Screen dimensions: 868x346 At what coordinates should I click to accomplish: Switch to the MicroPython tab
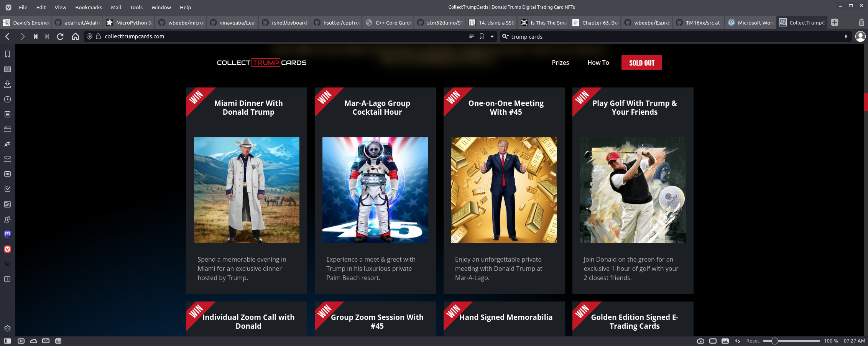tap(129, 23)
